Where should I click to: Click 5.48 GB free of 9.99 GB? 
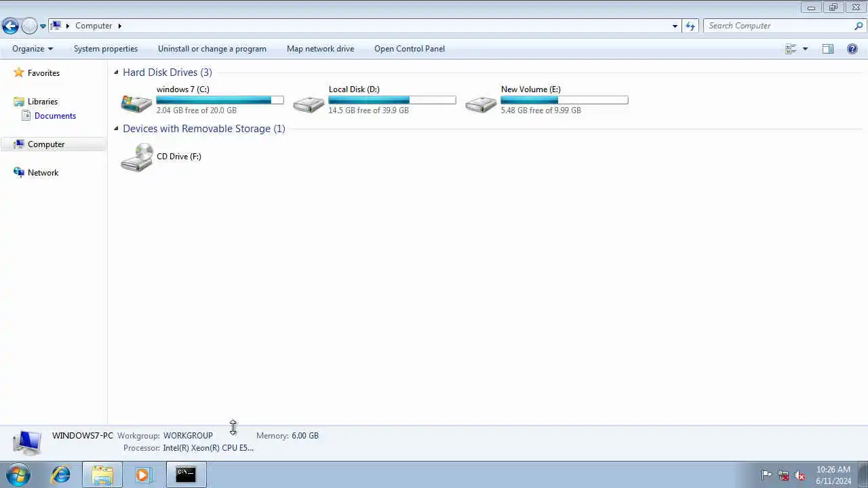coord(541,110)
